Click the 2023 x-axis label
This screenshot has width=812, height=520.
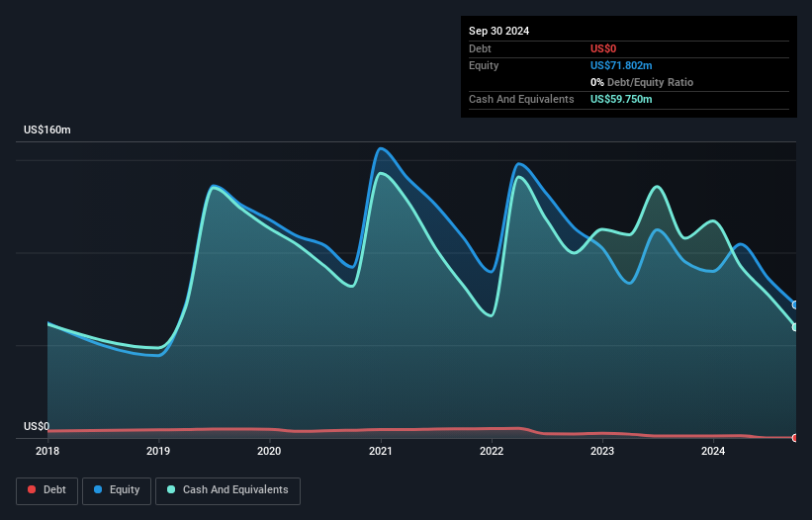point(602,451)
